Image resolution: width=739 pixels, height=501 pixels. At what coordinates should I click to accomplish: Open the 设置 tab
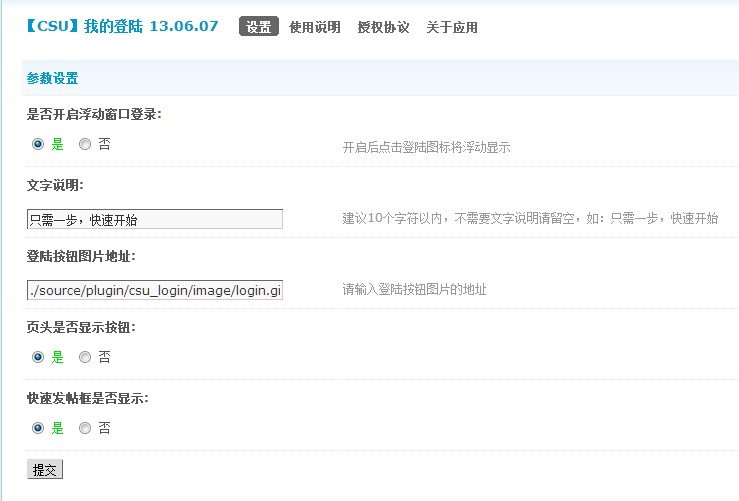tap(259, 27)
